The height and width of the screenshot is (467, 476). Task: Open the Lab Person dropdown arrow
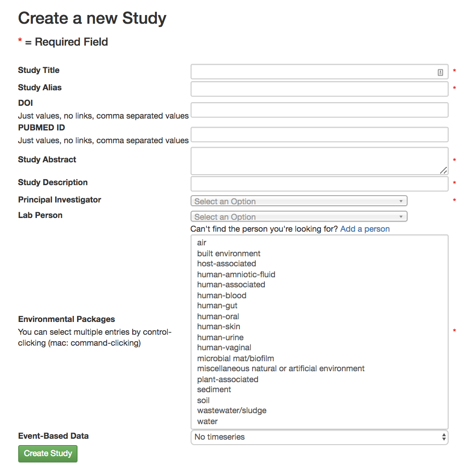click(401, 216)
